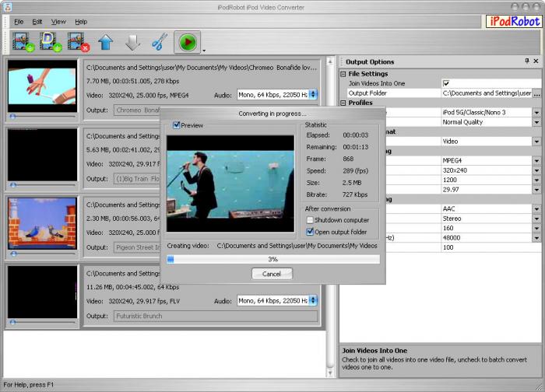545x392 pixels.
Task: Open the View menu
Action: tap(58, 22)
